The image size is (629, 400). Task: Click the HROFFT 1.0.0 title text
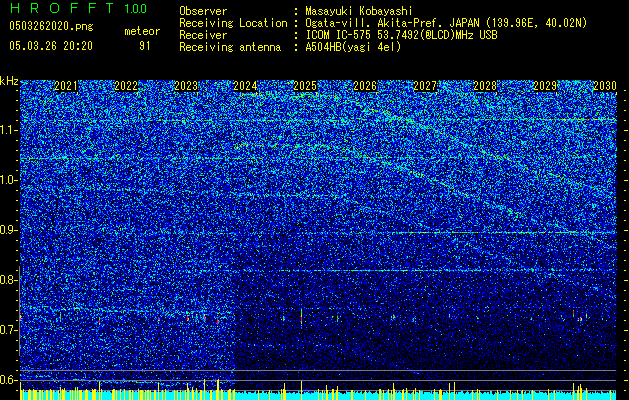click(79, 8)
